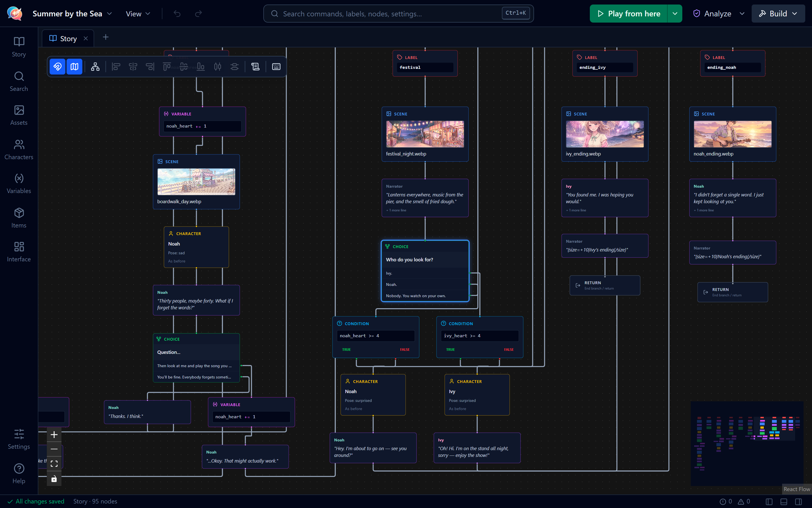
Task: Fit view of the canvas
Action: point(54,464)
